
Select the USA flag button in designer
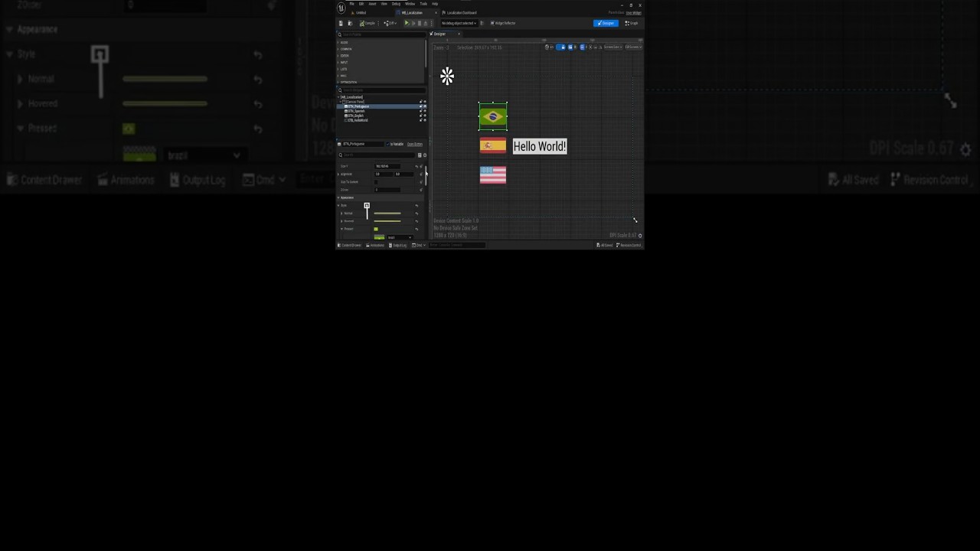point(493,175)
